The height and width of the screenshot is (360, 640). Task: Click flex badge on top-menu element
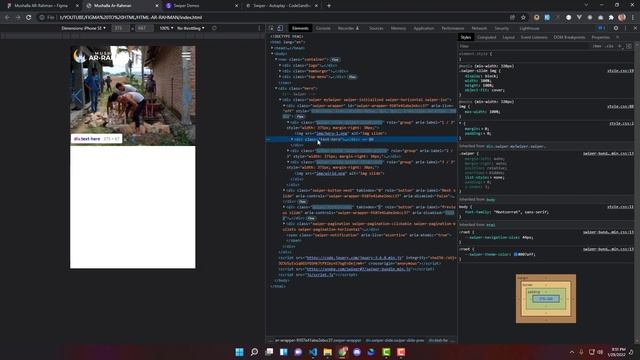(x=352, y=77)
